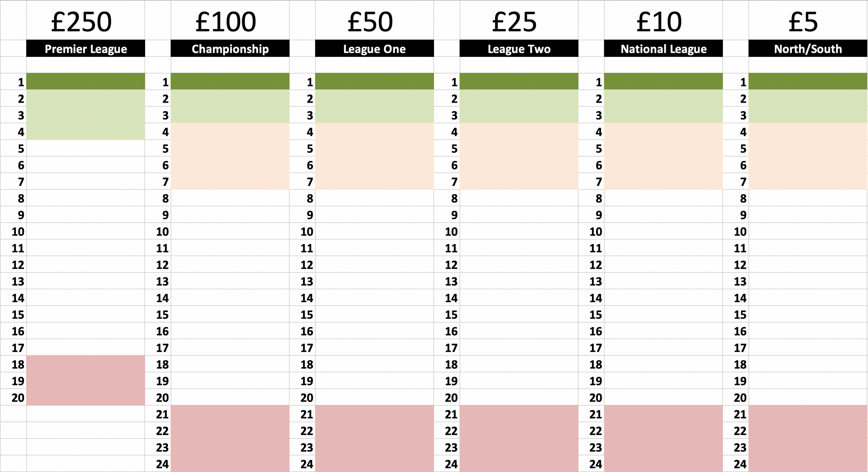Click the League One header cell
The width and height of the screenshot is (868, 472).
(374, 48)
